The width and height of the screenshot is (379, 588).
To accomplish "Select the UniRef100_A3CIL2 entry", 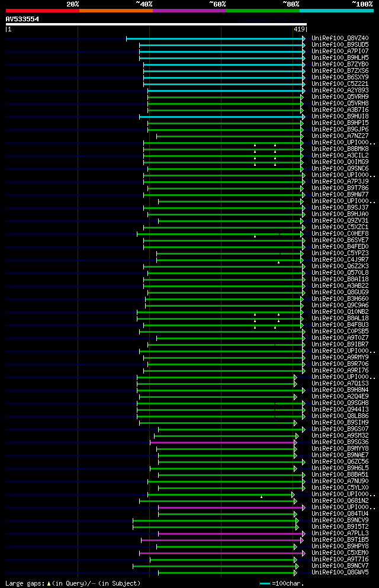I will pos(340,155).
